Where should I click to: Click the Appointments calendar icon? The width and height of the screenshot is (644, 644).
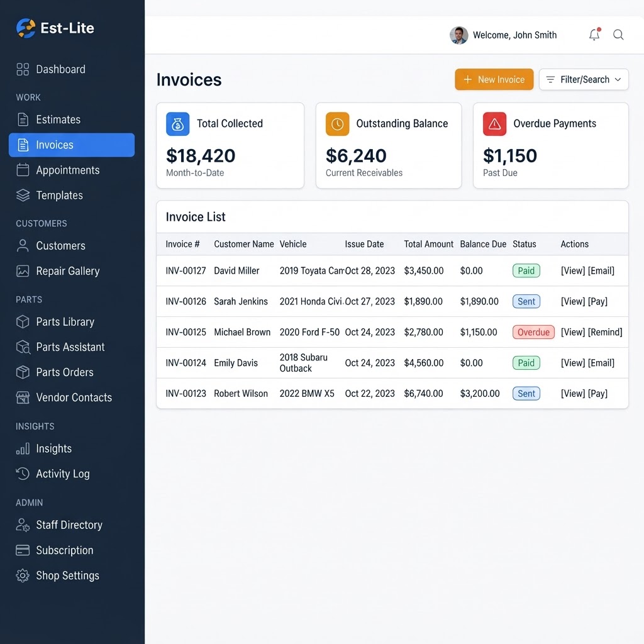(x=23, y=170)
